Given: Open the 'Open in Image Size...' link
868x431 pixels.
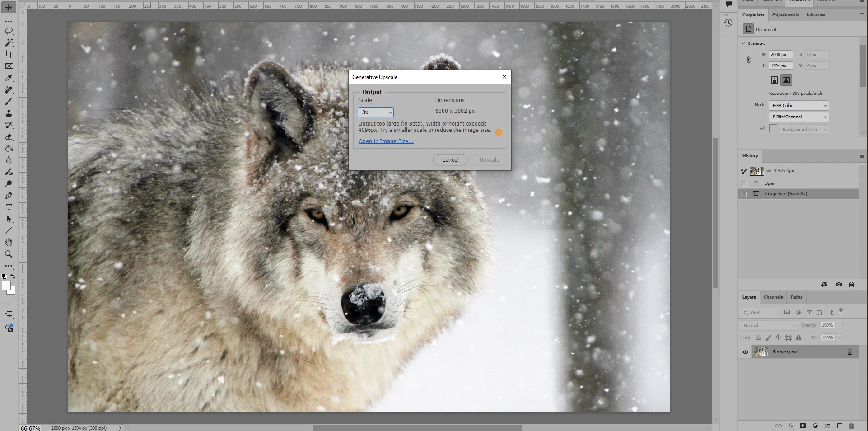Looking at the screenshot, I should [x=386, y=141].
